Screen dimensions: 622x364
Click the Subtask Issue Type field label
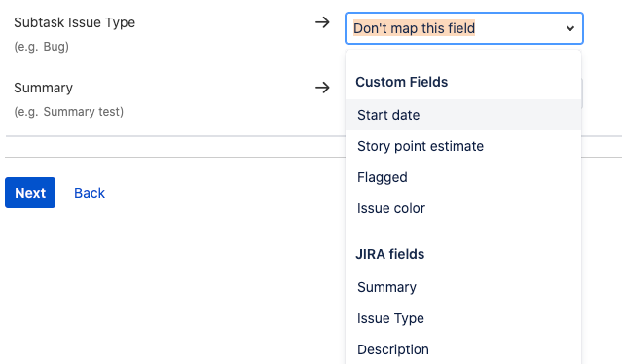(75, 22)
